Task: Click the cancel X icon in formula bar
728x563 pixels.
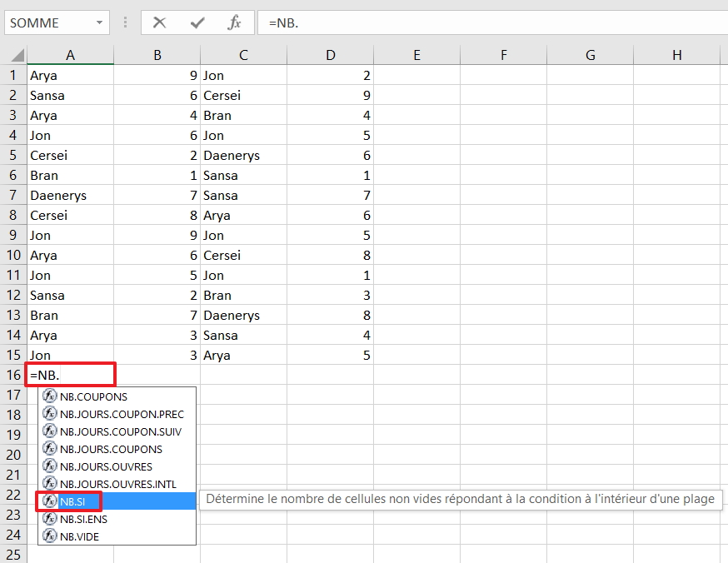Action: coord(159,22)
